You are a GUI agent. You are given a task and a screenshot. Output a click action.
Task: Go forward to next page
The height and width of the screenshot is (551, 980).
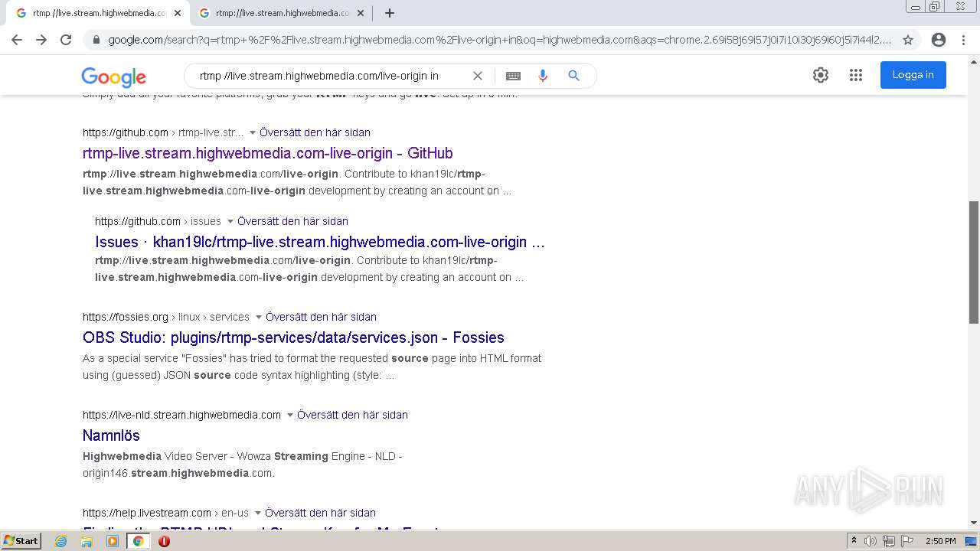41,40
